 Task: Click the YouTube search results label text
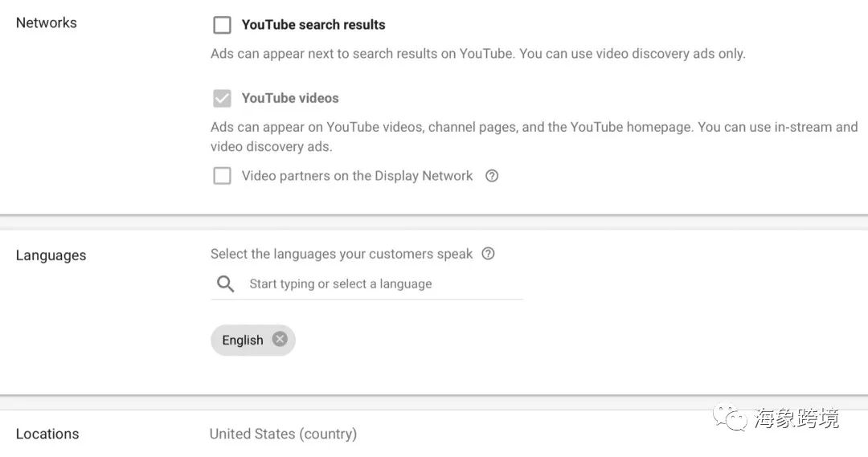click(x=313, y=25)
